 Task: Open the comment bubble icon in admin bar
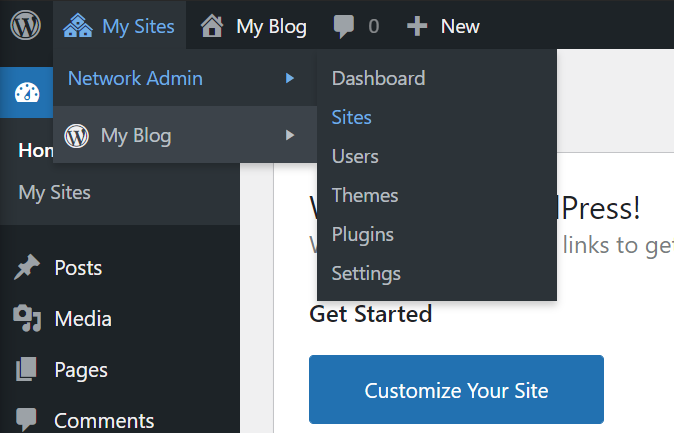pyautogui.click(x=344, y=27)
